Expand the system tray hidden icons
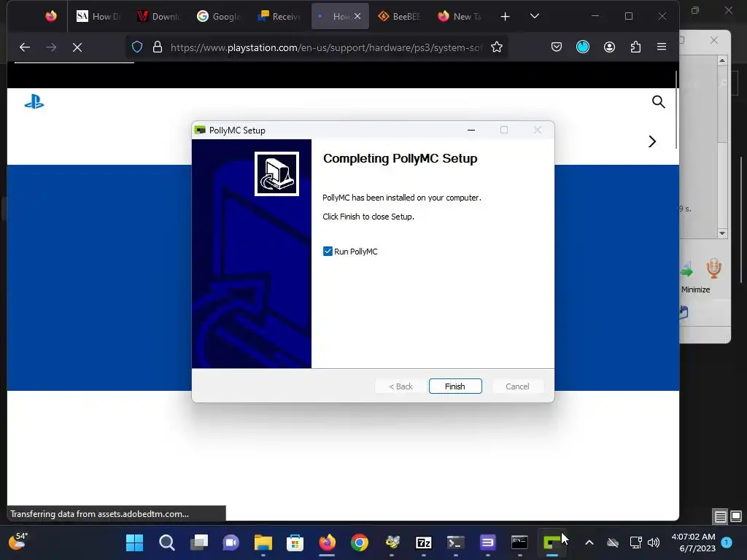Screen dimensions: 747x560 589,542
